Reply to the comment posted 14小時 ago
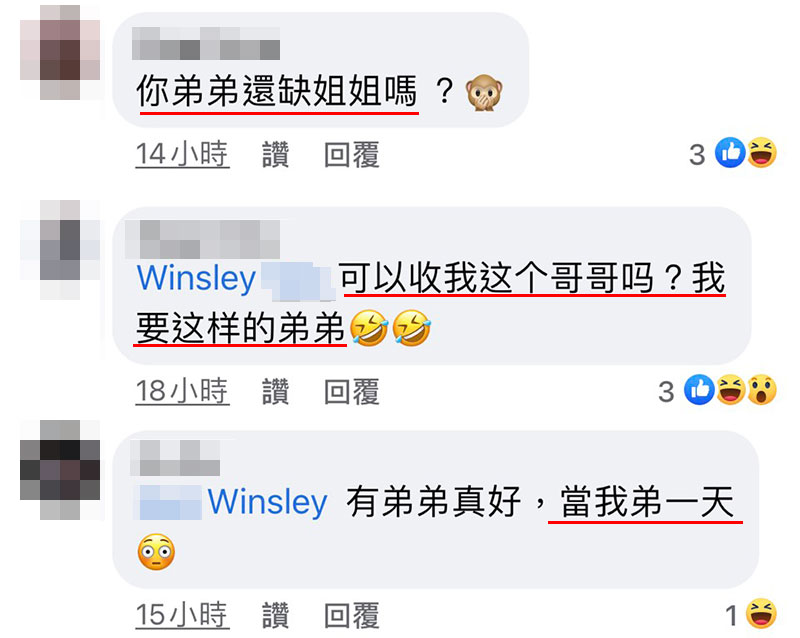 pyautogui.click(x=352, y=155)
